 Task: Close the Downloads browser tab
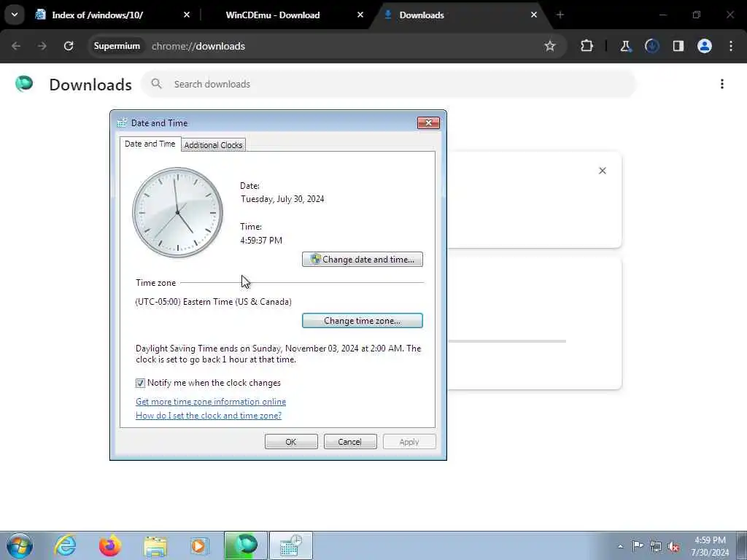pyautogui.click(x=533, y=15)
